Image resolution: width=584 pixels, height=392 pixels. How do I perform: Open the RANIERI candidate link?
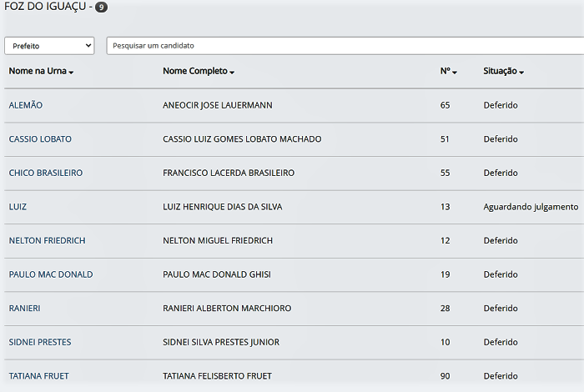click(x=24, y=309)
